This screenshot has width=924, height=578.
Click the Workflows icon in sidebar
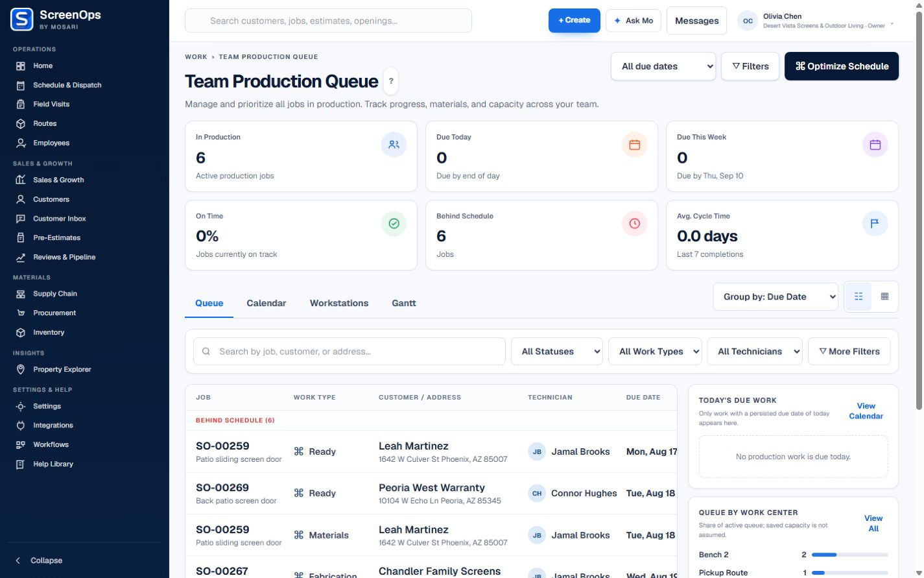pyautogui.click(x=21, y=444)
